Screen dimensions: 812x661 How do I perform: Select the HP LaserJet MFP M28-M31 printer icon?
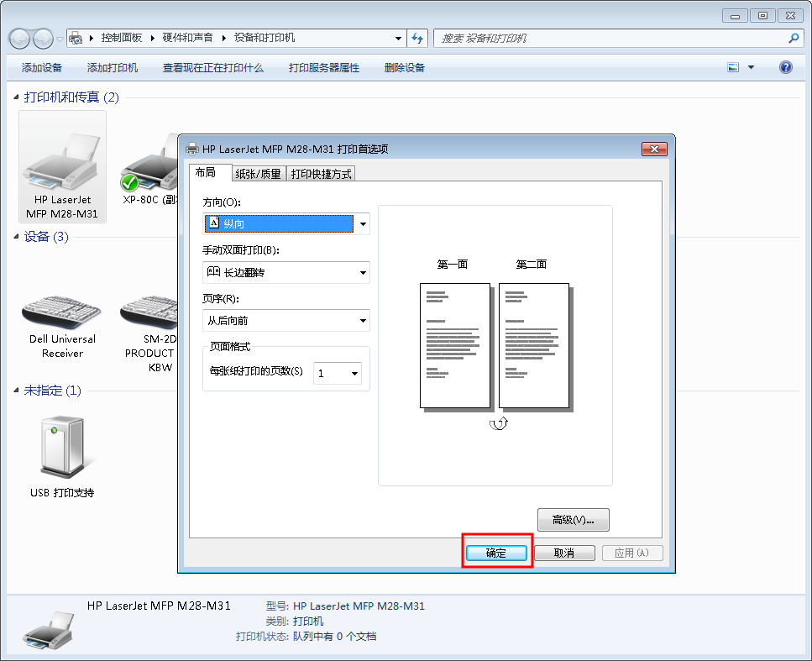point(62,165)
